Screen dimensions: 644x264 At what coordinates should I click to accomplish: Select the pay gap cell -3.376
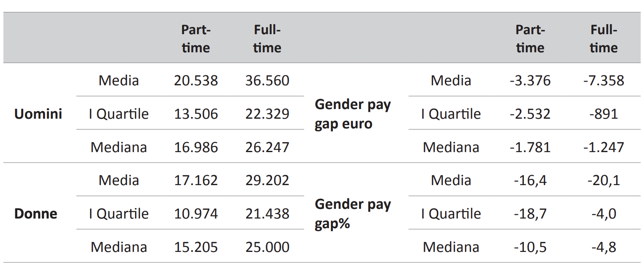point(530,80)
